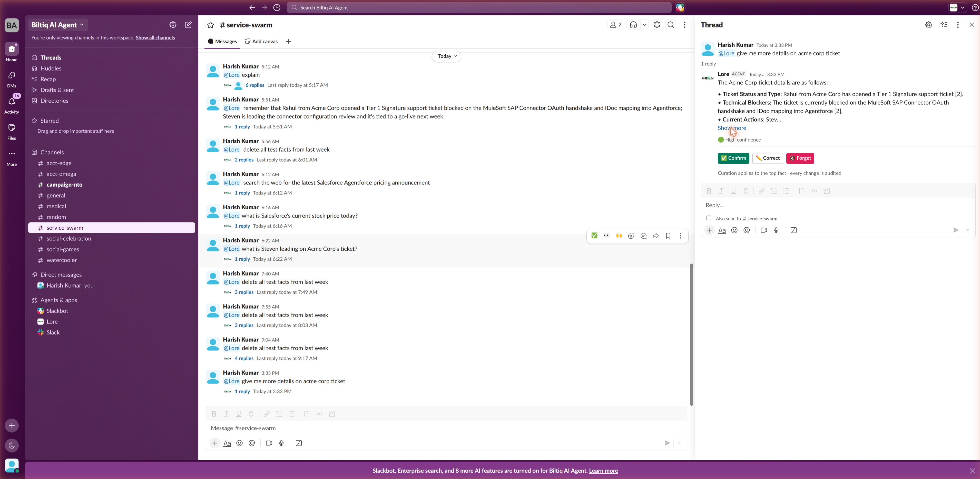Viewport: 980px width, 479px height.
Task: Toggle strikethrough in the thread composer
Action: click(746, 191)
